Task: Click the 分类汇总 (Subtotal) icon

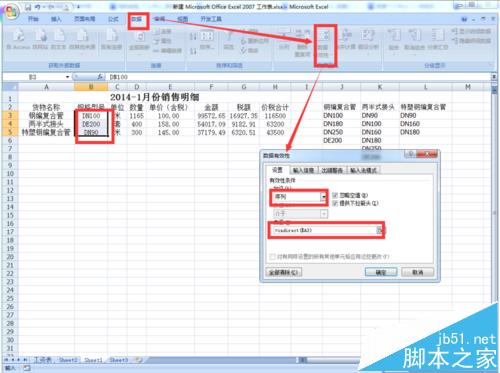Action: (x=437, y=39)
